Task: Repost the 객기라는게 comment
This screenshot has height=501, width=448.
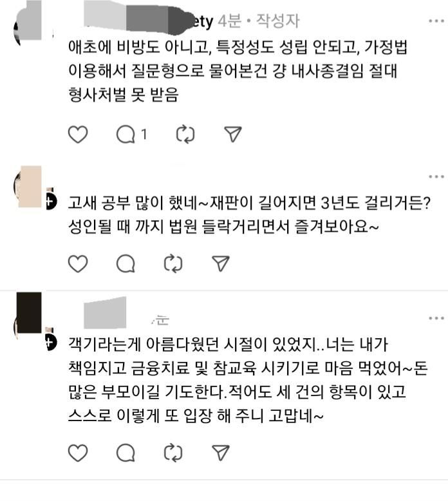Action: pyautogui.click(x=173, y=453)
